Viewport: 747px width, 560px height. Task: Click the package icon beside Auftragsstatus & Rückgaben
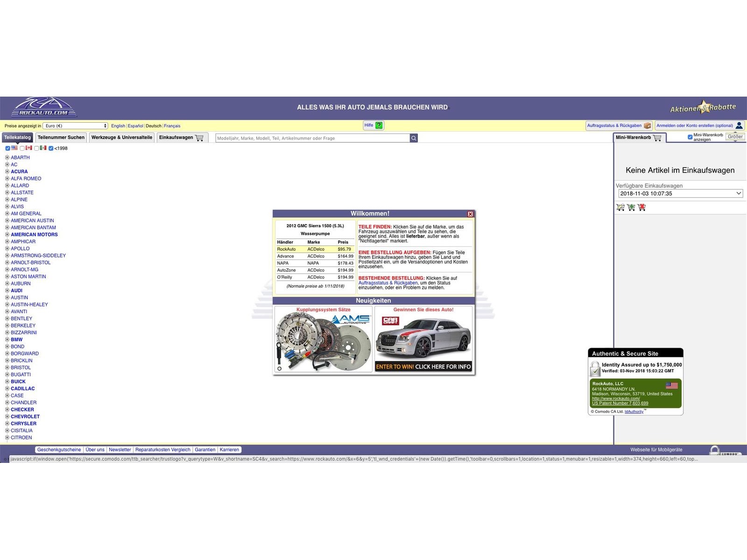[647, 126]
